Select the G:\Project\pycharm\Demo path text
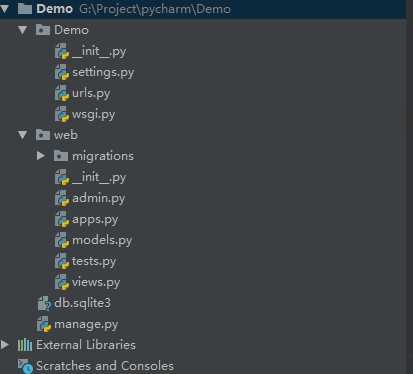 [155, 9]
